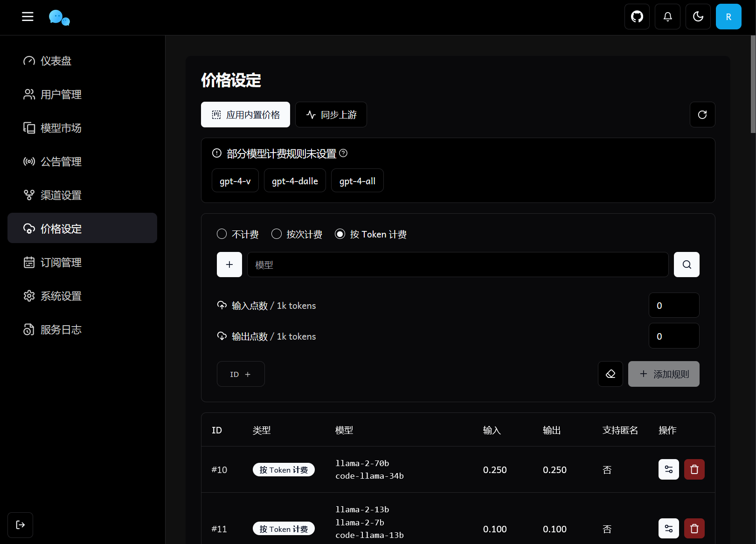Click the plus button beside the model input

pos(229,265)
